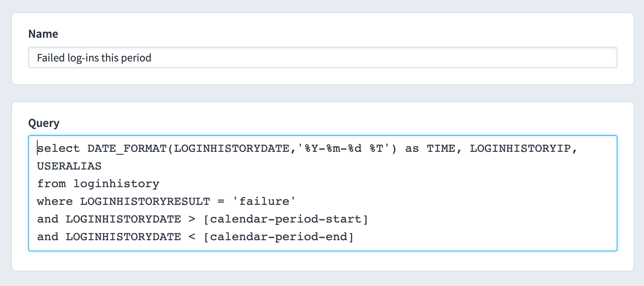Click USERALIAS on the second query line
This screenshot has width=644, height=286.
pos(69,166)
